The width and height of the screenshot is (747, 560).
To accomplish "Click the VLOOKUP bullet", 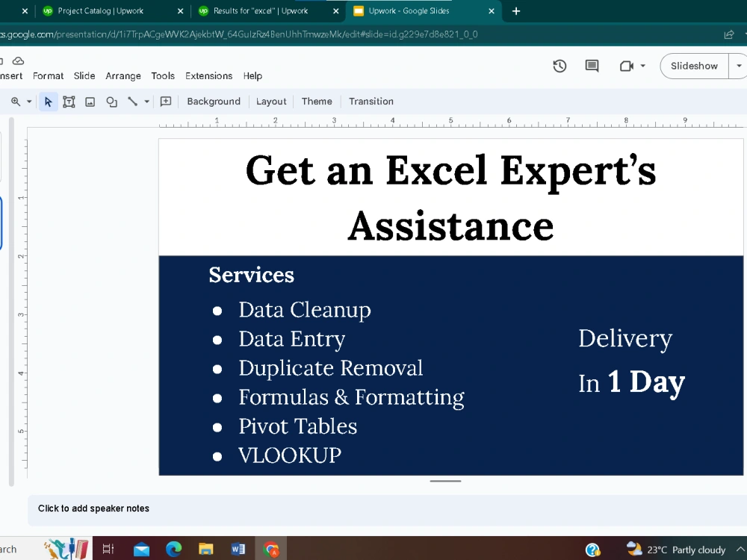I will click(290, 455).
